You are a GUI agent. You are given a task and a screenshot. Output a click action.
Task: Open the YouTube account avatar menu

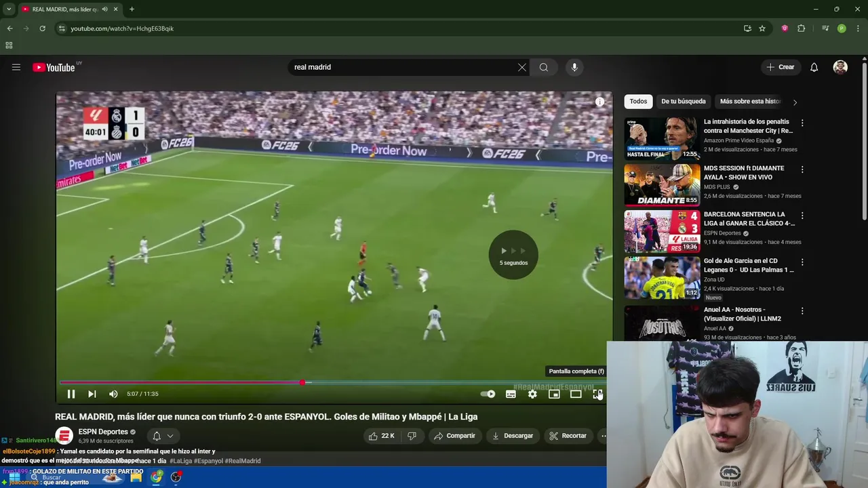pyautogui.click(x=840, y=67)
